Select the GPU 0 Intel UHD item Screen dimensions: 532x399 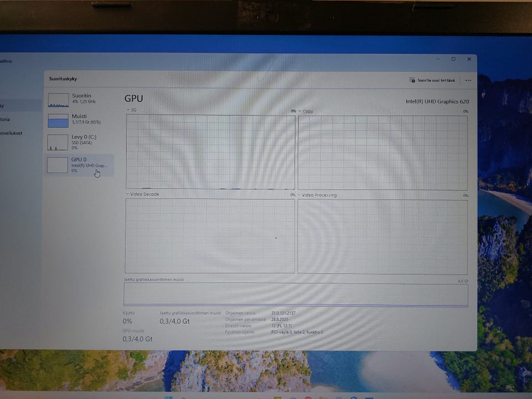coord(79,165)
